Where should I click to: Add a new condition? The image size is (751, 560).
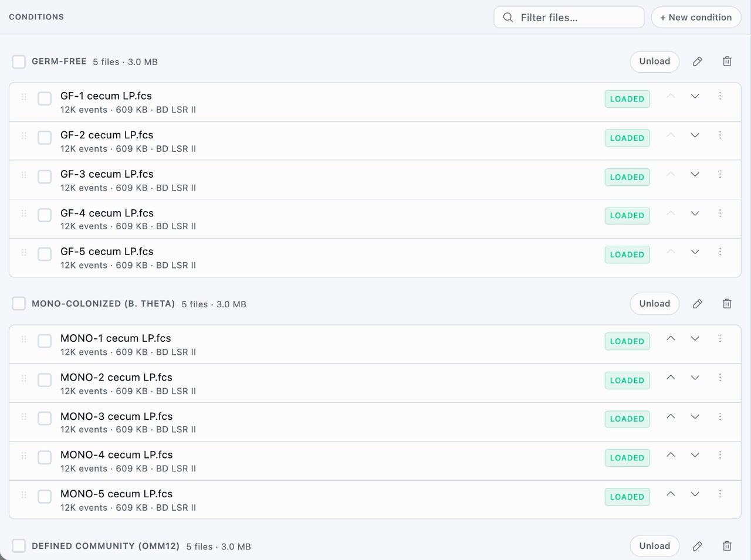click(x=696, y=18)
